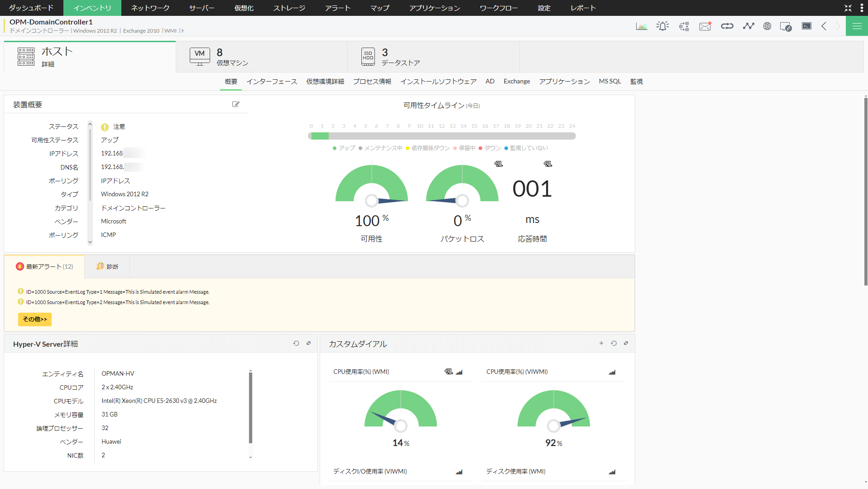
Task: Click the その他>> button for more alerts
Action: tap(35, 320)
